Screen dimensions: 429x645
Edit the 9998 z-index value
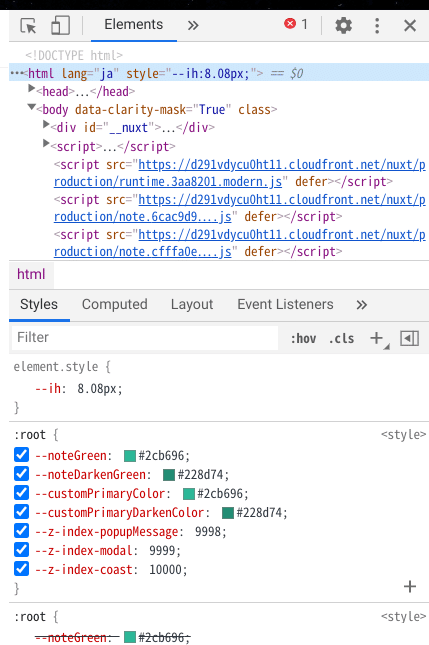209,531
